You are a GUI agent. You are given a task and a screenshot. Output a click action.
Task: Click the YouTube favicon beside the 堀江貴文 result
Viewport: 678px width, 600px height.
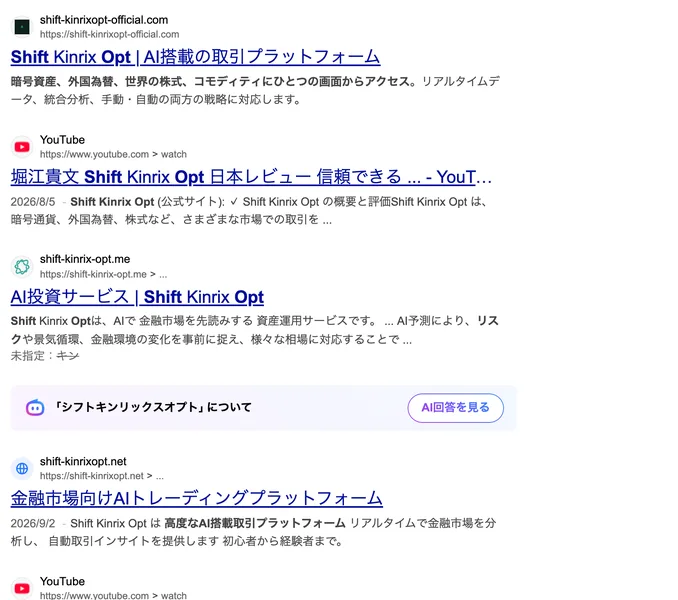[x=22, y=147]
